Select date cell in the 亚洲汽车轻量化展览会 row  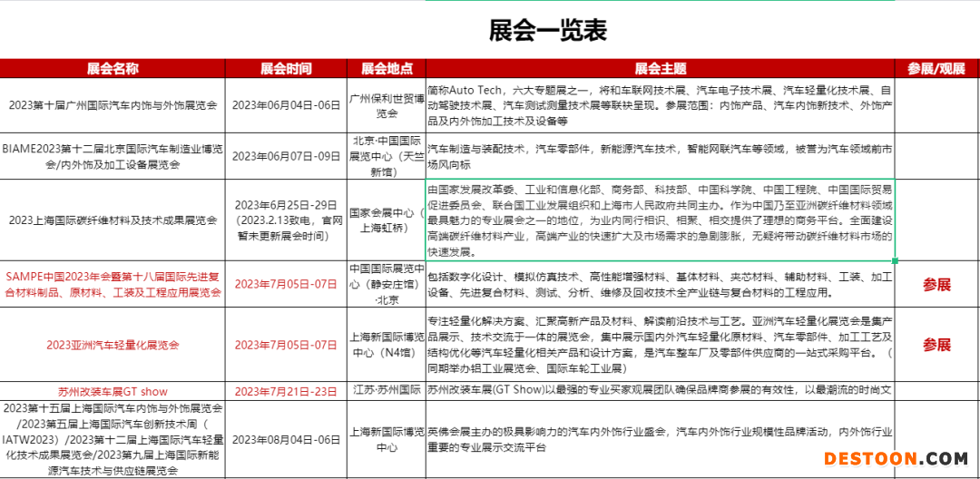coord(286,345)
